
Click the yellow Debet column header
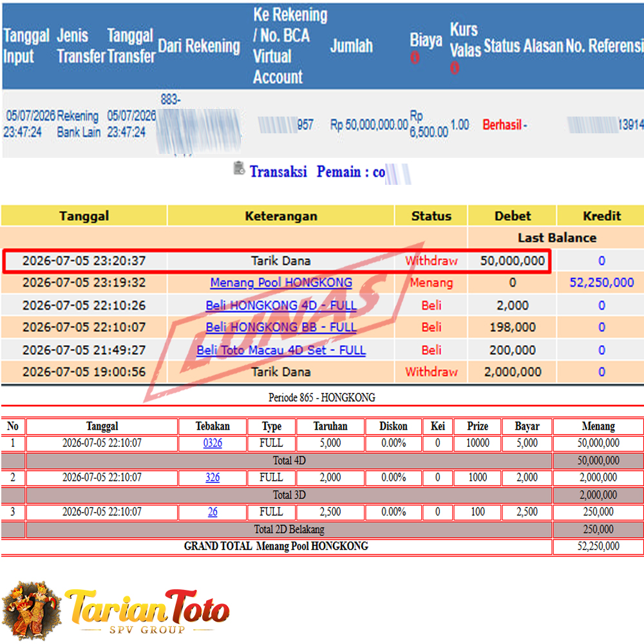point(512,216)
